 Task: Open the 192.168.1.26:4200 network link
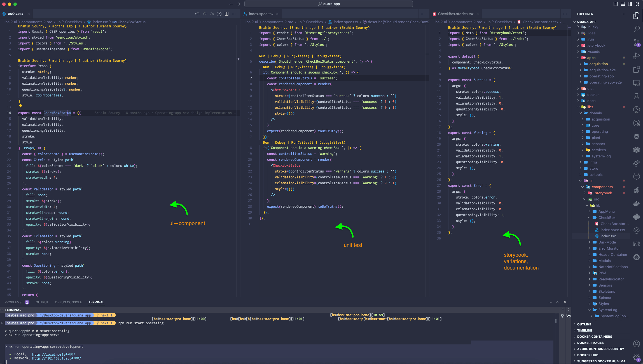click(x=56, y=358)
